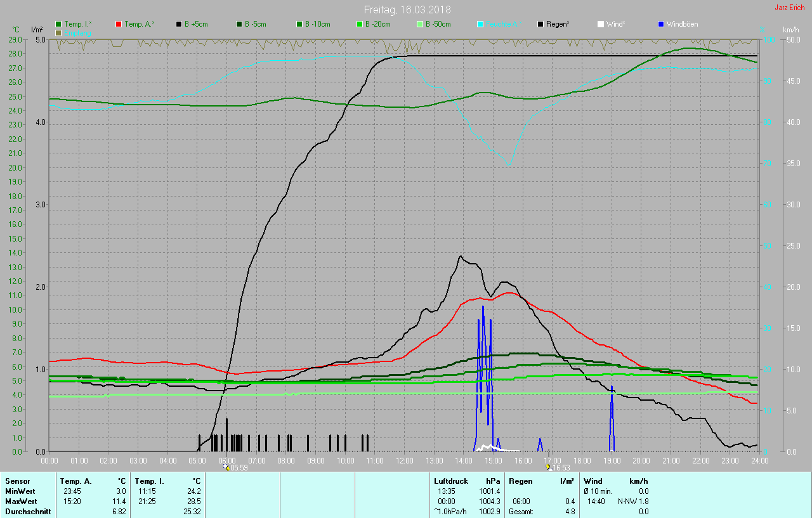Click the B -5cm legend label

click(x=256, y=24)
